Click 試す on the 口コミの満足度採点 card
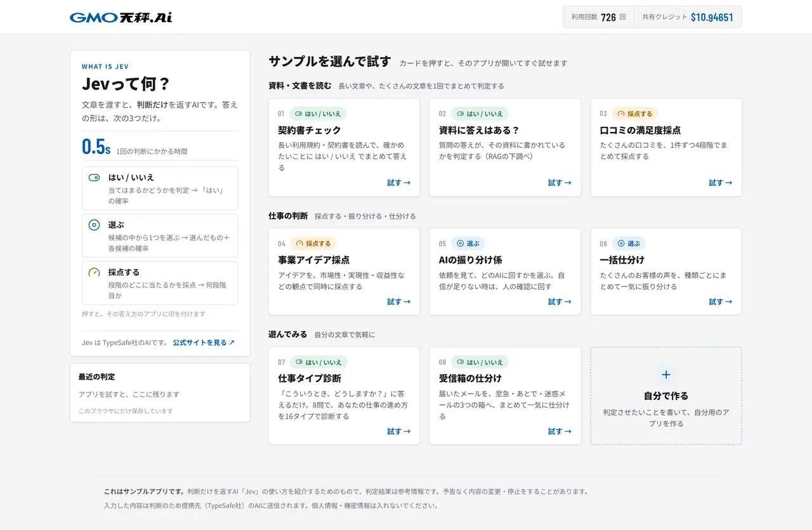Viewport: 812px width, 530px height. pos(721,183)
